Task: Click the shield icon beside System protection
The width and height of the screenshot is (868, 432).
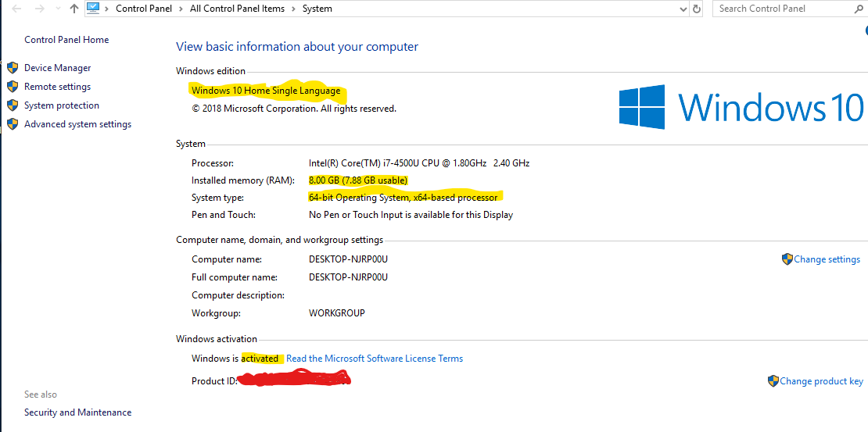Action: [x=13, y=105]
